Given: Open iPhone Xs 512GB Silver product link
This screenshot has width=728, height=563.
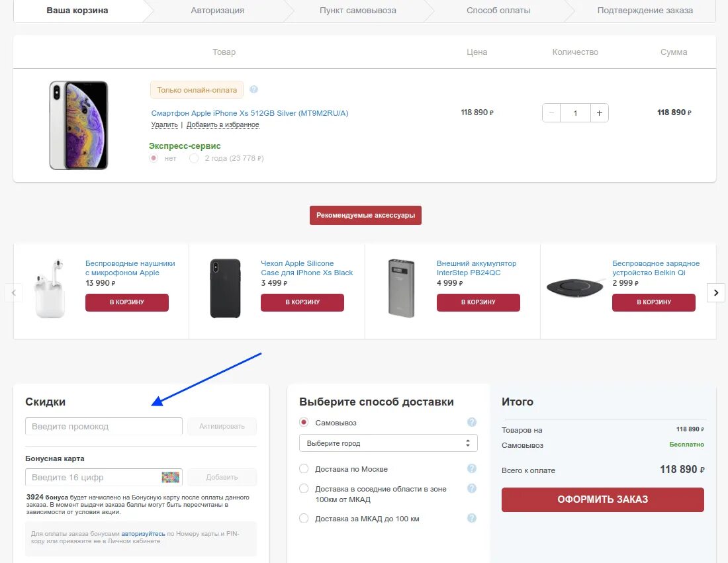Looking at the screenshot, I should pyautogui.click(x=250, y=112).
